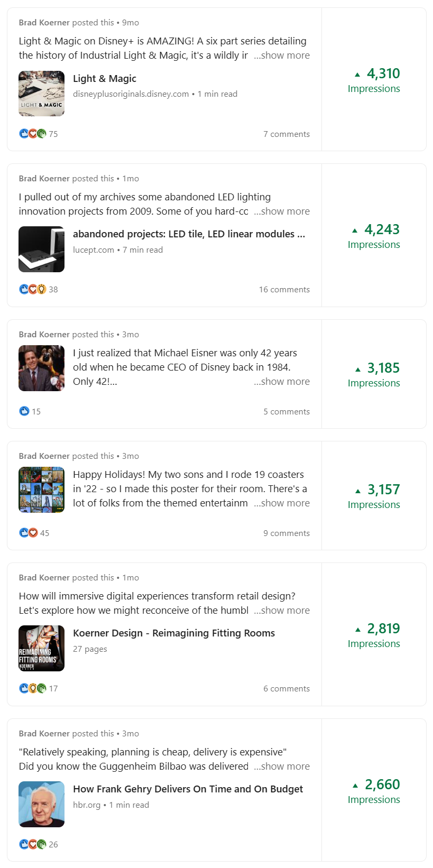Click the like icon on Michael Eisner post
Screen dimensions: 433x868
click(24, 411)
